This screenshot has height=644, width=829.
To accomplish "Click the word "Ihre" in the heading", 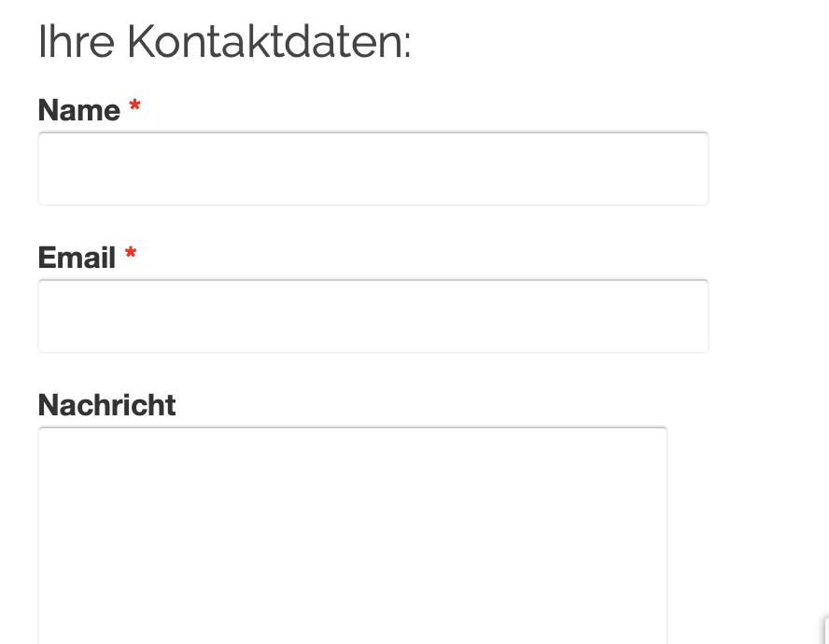I will 77,43.
